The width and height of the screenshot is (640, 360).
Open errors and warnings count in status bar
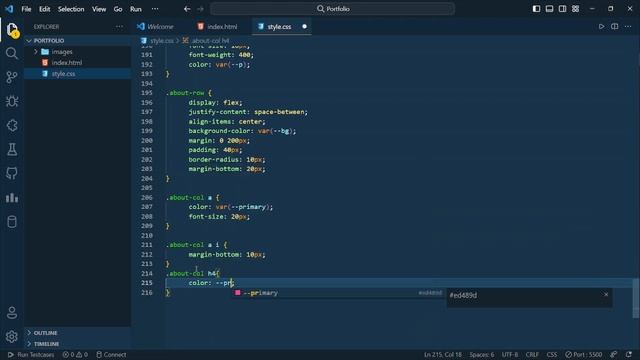click(75, 354)
